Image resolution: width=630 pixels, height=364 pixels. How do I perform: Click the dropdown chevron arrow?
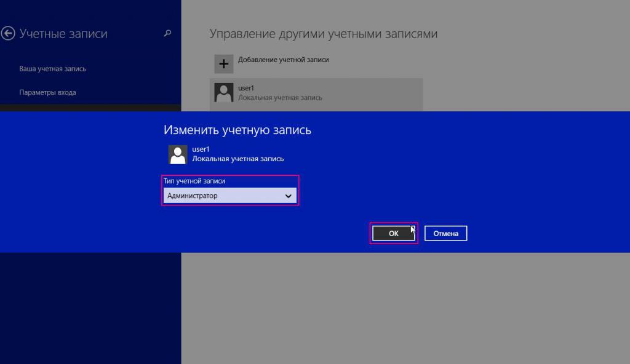click(x=288, y=196)
